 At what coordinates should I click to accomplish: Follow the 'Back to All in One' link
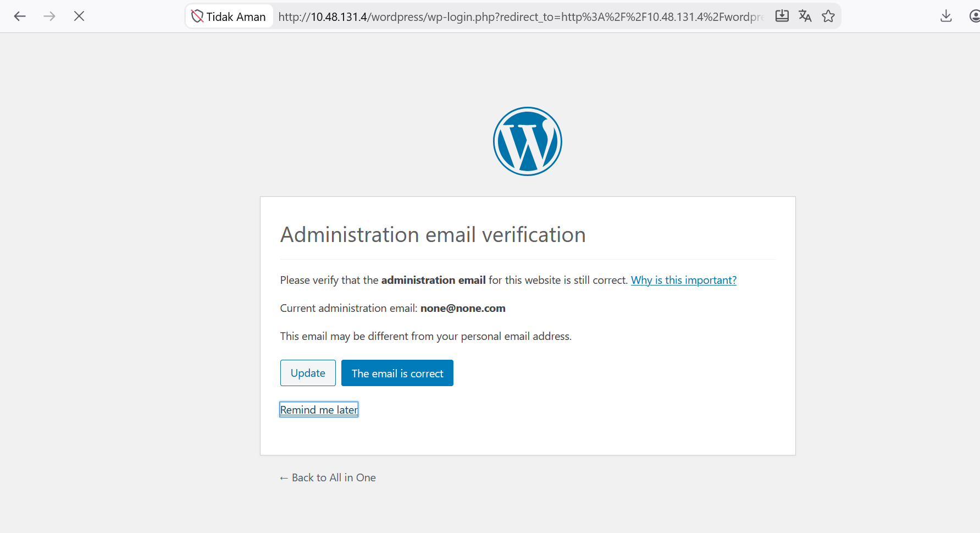(x=328, y=477)
